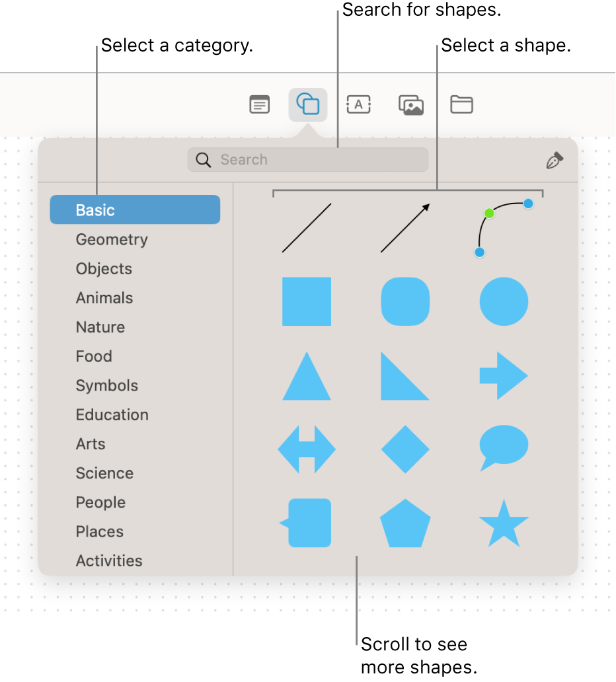
Task: Choose the blue circle shape
Action: click(x=504, y=302)
